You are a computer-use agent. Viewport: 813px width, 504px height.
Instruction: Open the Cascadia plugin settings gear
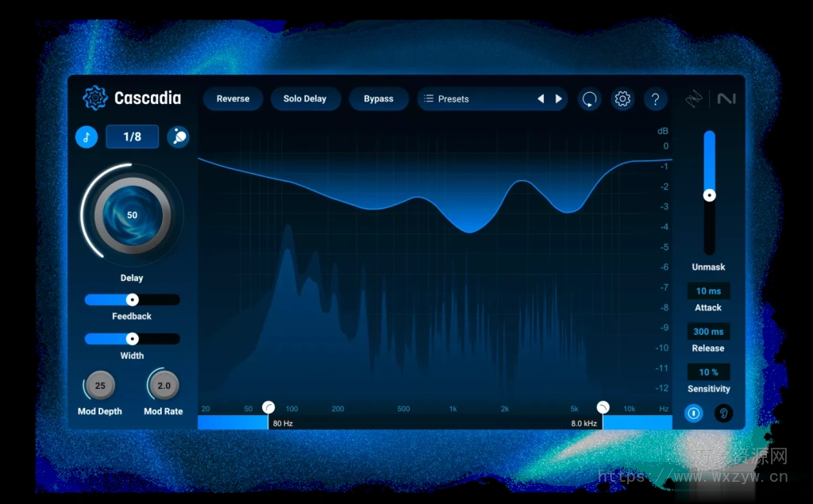click(x=622, y=99)
